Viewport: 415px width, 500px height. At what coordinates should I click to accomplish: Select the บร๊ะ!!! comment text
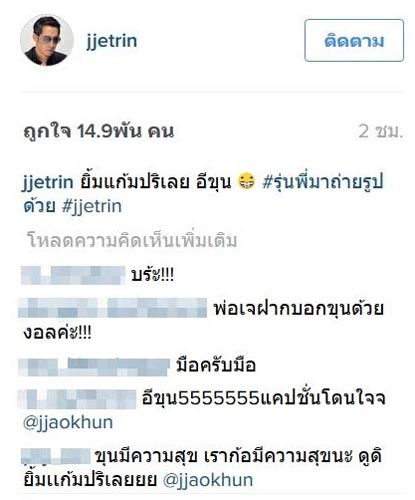click(152, 275)
